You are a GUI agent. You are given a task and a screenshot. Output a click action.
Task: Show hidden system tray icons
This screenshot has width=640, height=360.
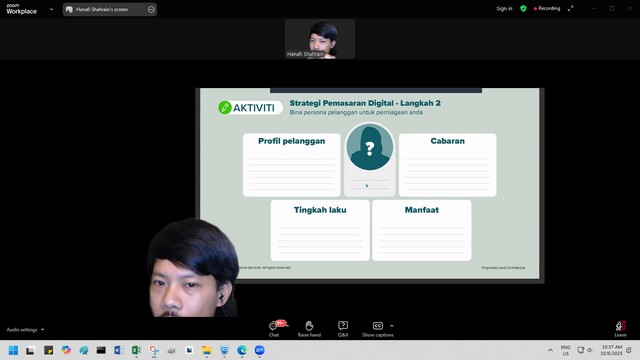550,350
